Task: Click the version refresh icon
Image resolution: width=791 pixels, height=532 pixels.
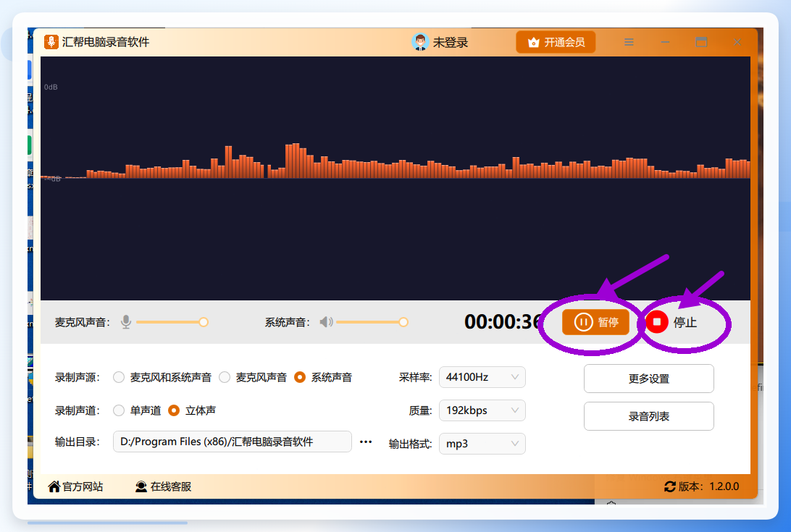Action: coord(670,486)
